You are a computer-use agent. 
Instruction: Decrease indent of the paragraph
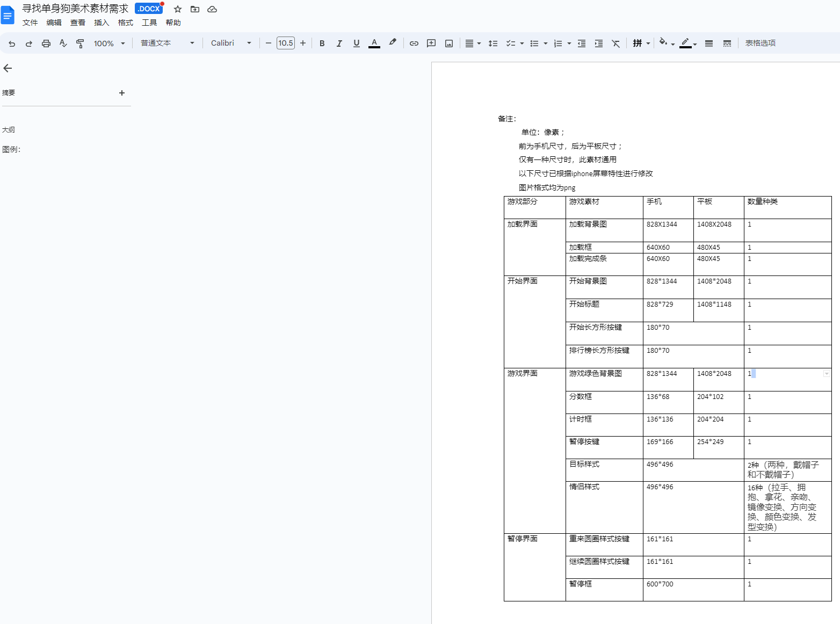coord(582,43)
